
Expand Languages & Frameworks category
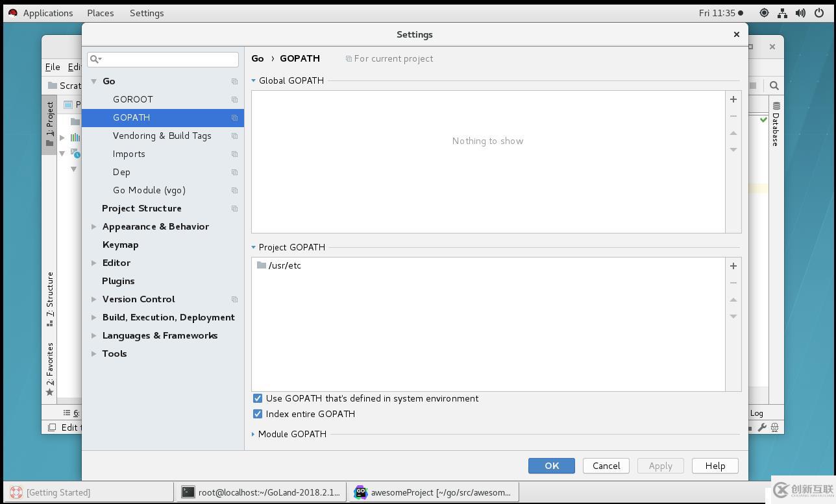[x=94, y=335]
